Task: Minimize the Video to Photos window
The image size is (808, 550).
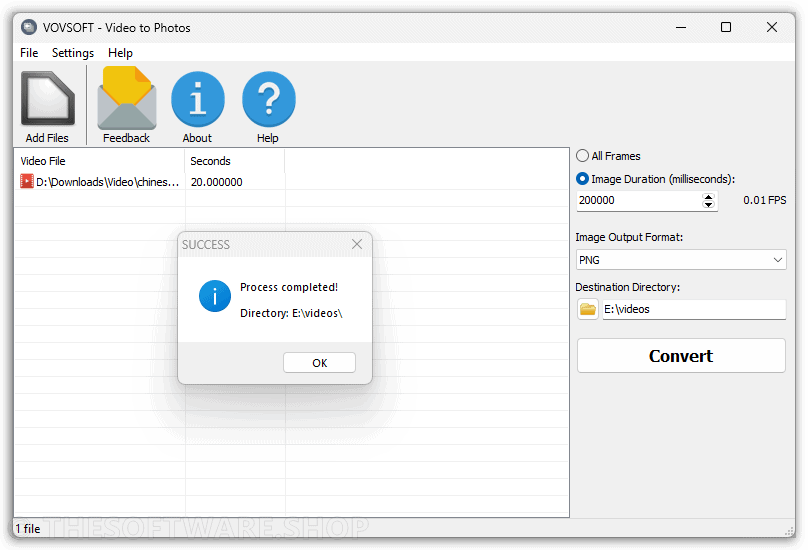Action: coord(681,27)
